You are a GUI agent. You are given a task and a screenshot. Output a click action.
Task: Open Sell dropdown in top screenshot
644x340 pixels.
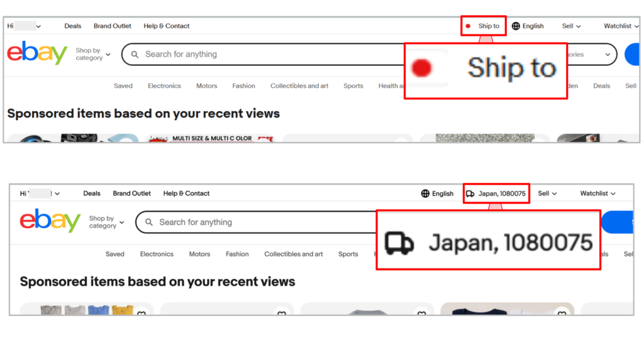[571, 26]
